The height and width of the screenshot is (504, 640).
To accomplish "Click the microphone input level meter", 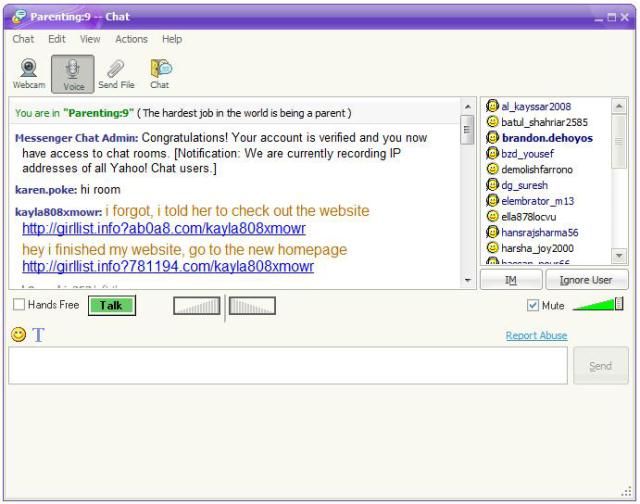I will [197, 306].
